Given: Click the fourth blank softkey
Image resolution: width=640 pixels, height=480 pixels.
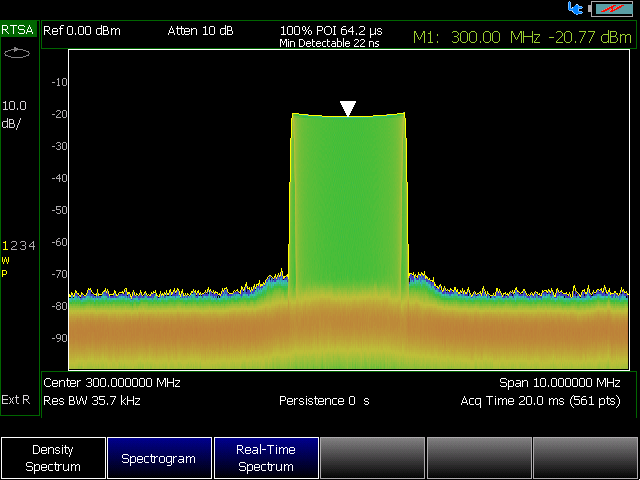Looking at the screenshot, I should pyautogui.click(x=373, y=458).
